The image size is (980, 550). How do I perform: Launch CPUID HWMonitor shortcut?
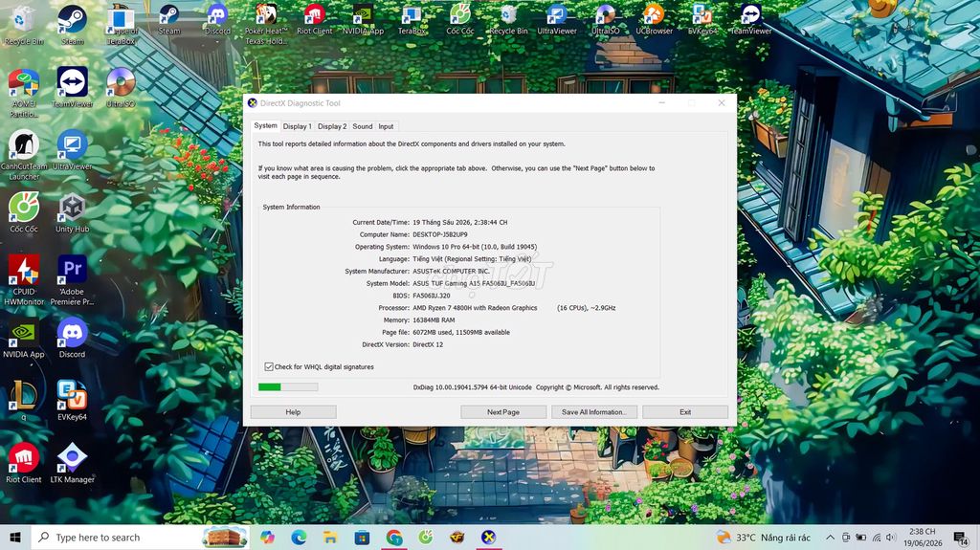click(x=24, y=279)
